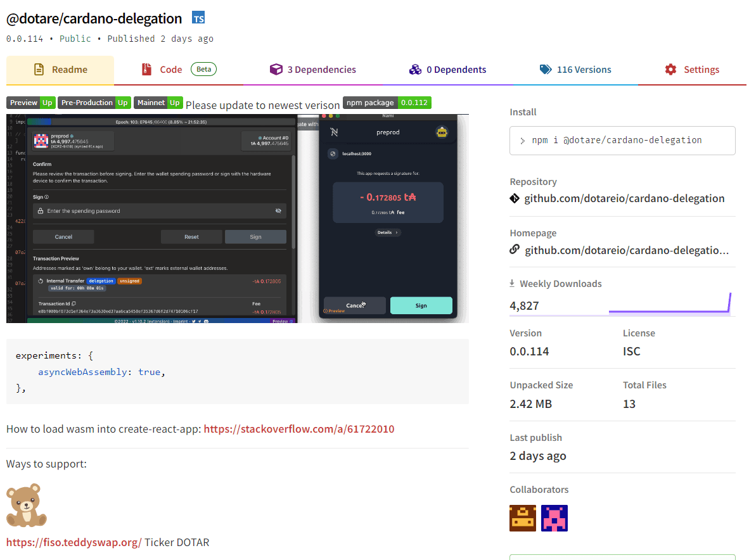Click the Dependencies box icon
The image size is (749, 560).
[276, 70]
